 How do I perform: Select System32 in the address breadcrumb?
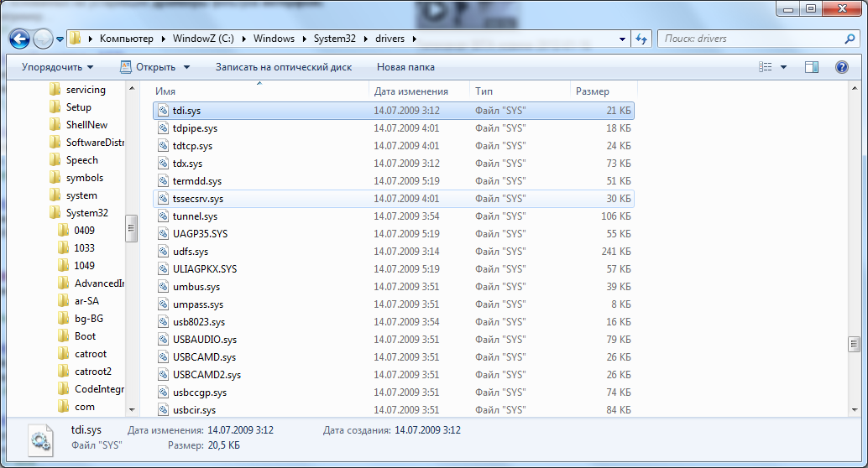(x=334, y=39)
